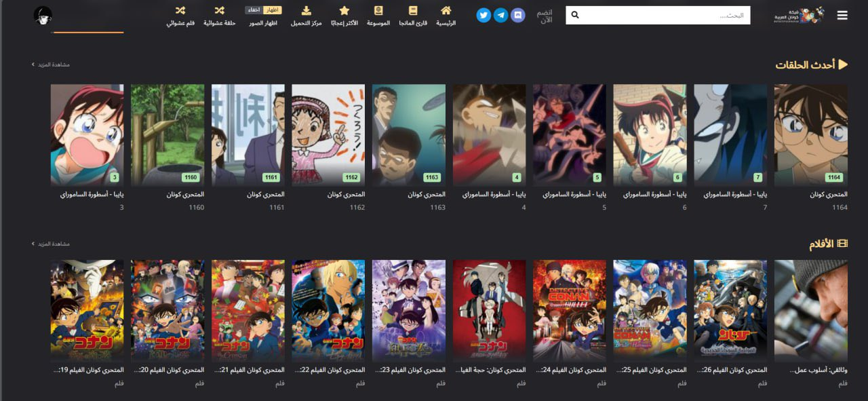Pick حلقة عشوائية random episode shuffle
868x401 pixels.
pyautogui.click(x=220, y=16)
